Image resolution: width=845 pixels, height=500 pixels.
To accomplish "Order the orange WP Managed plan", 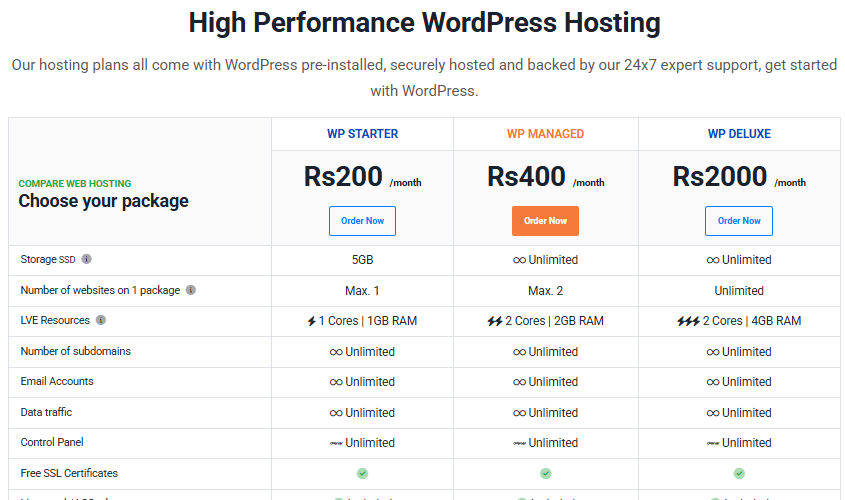I will pyautogui.click(x=545, y=221).
